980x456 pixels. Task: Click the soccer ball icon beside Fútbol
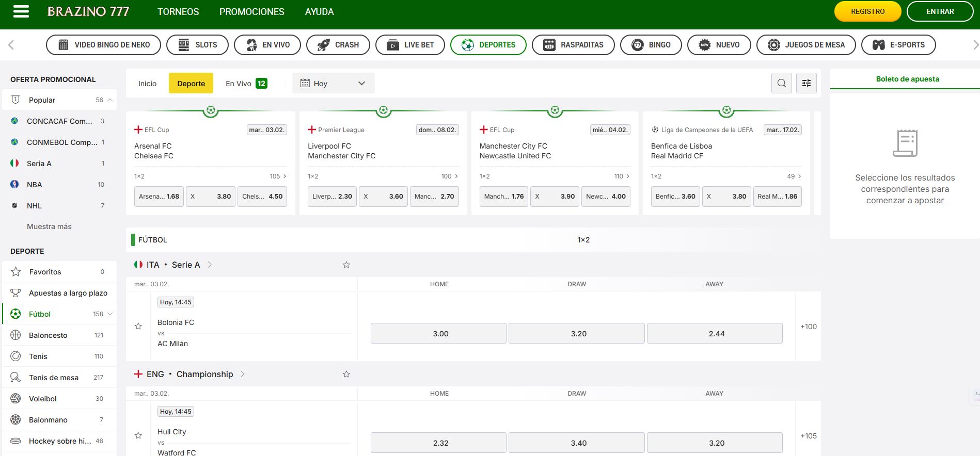pos(15,314)
